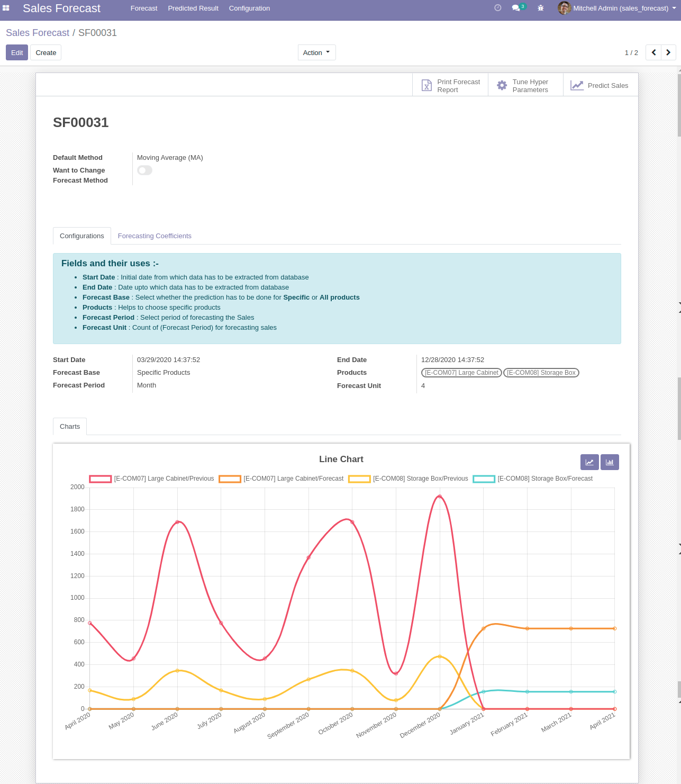Go to the next record arrow
This screenshot has height=784, width=681.
pos(668,52)
